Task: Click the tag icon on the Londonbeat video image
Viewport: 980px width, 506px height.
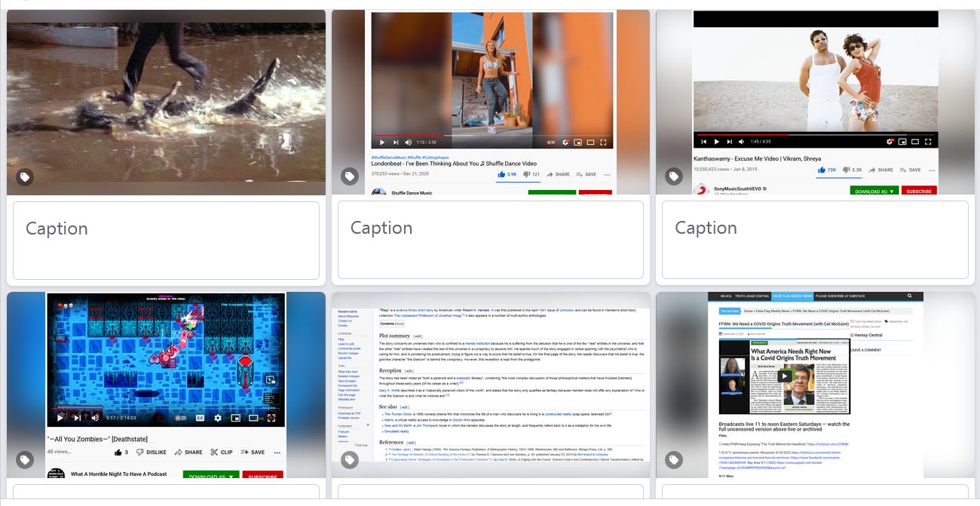Action: coord(350,176)
